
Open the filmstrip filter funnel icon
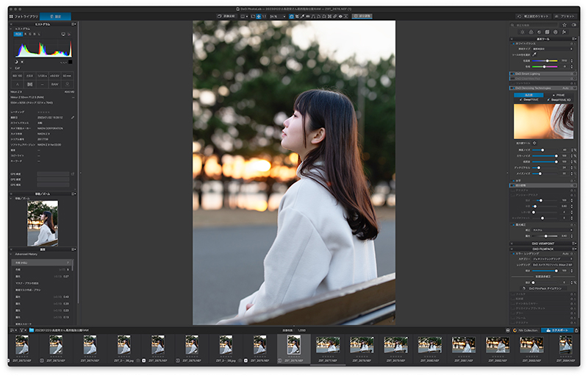tap(22, 330)
